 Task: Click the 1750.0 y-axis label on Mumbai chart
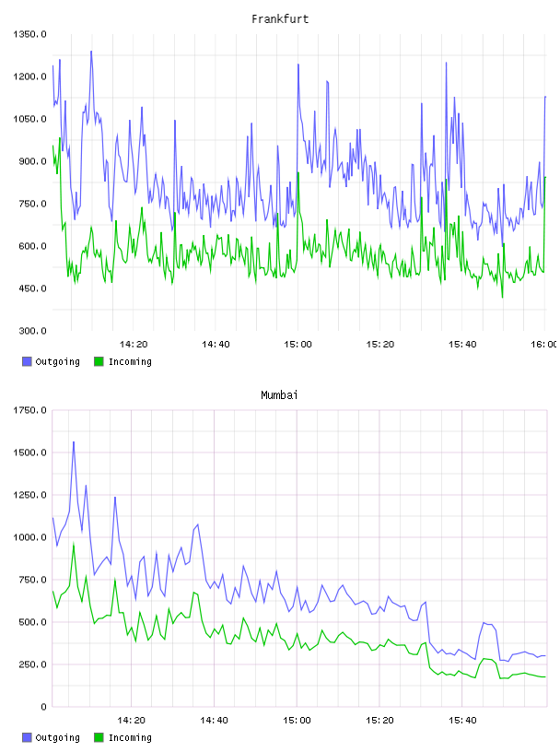(x=29, y=410)
